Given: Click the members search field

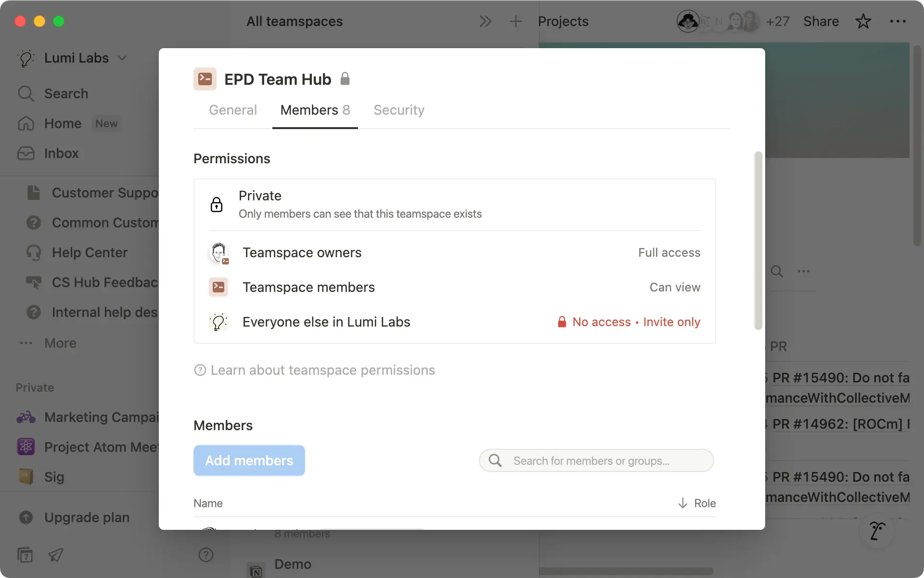Looking at the screenshot, I should 596,460.
